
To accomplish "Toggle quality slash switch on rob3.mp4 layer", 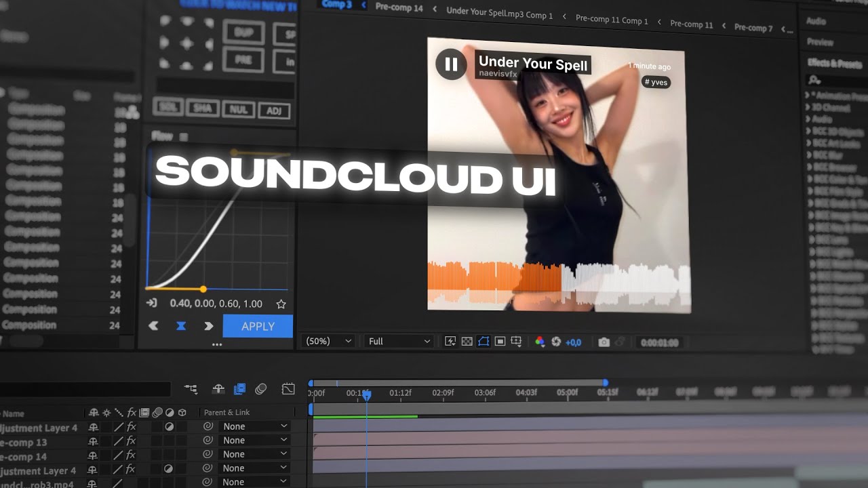I will point(119,483).
